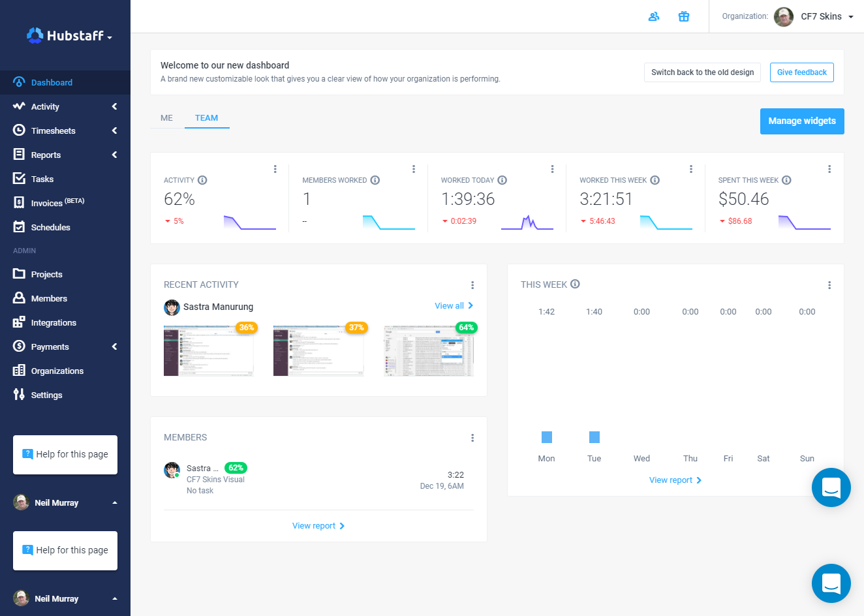Open the CF7 Skins organization dropdown
864x616 pixels.
pos(814,16)
